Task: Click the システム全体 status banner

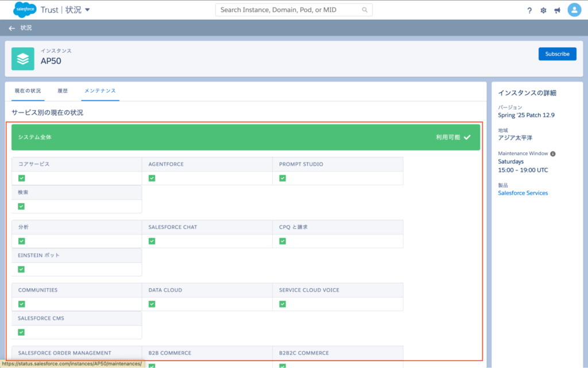Action: tap(246, 137)
